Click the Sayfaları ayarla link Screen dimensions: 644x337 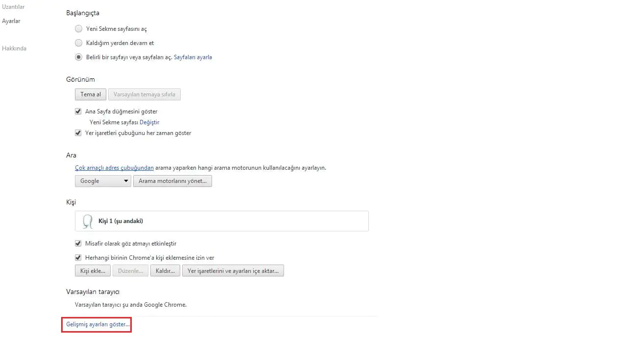(x=193, y=57)
